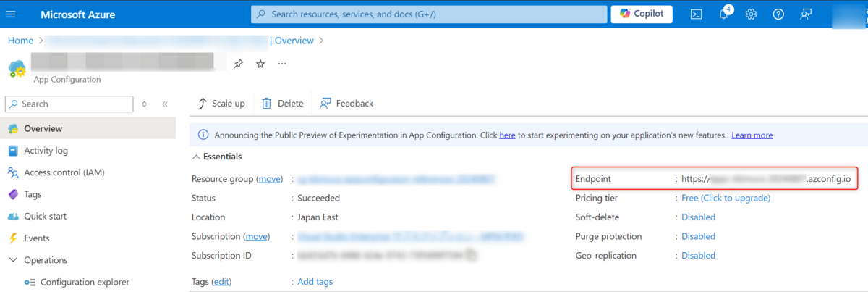
Task: Toggle sidebar expand-collapse all arrows
Action: (x=145, y=104)
